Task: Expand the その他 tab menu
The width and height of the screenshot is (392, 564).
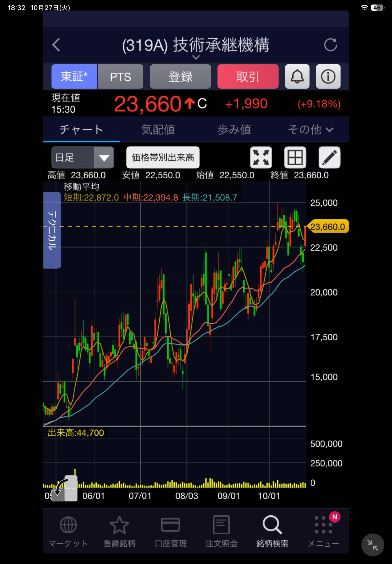Action: click(x=310, y=129)
